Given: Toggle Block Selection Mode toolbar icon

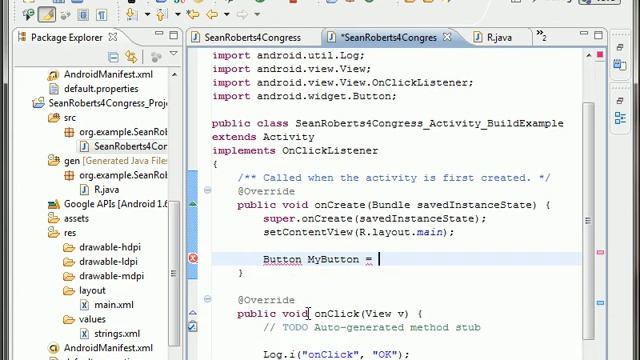Looking at the screenshot, I should coord(83,15).
